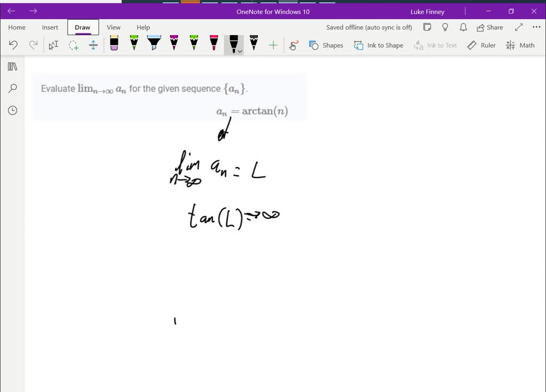The image size is (546, 392).
Task: Activate the Insert Space tool
Action: click(x=93, y=45)
